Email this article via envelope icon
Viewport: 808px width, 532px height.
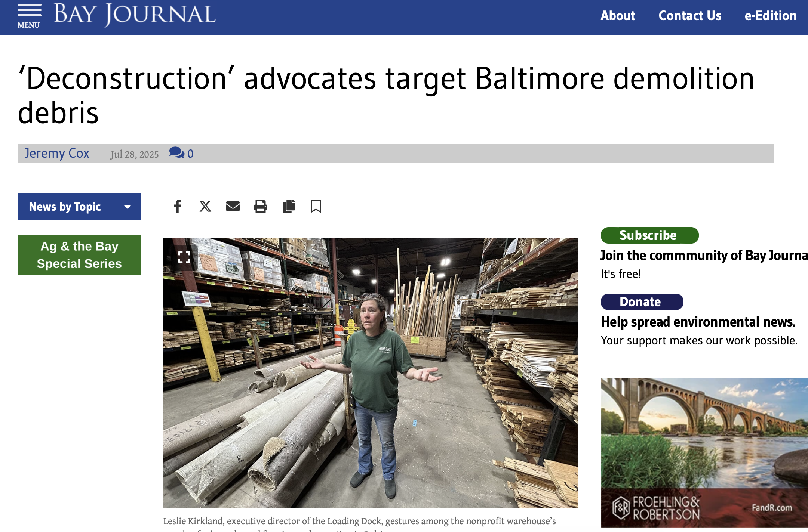[x=233, y=206]
